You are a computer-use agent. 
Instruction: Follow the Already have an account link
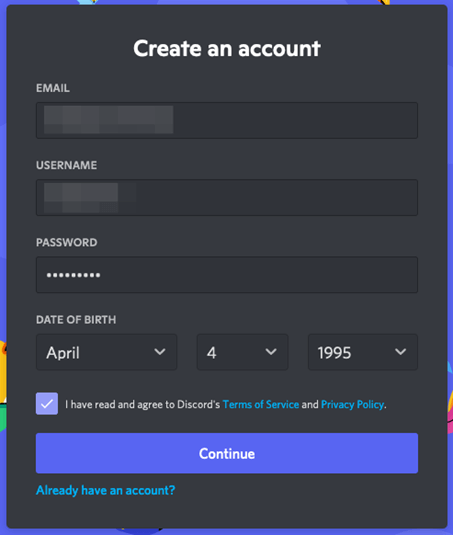pyautogui.click(x=105, y=490)
